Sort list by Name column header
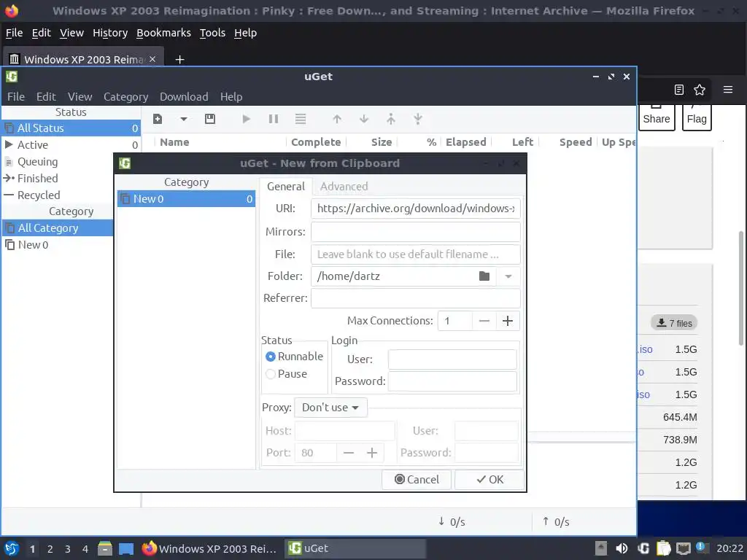The image size is (747, 560). coord(174,142)
